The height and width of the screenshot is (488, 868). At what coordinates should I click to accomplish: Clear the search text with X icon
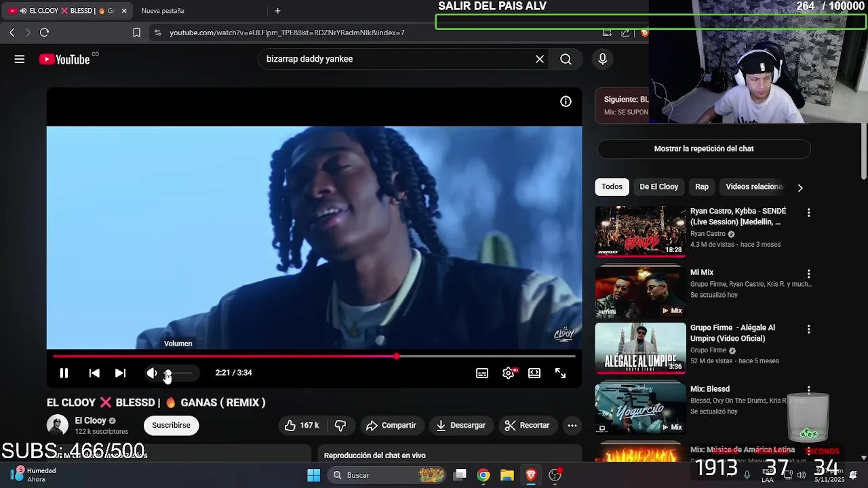coord(540,59)
